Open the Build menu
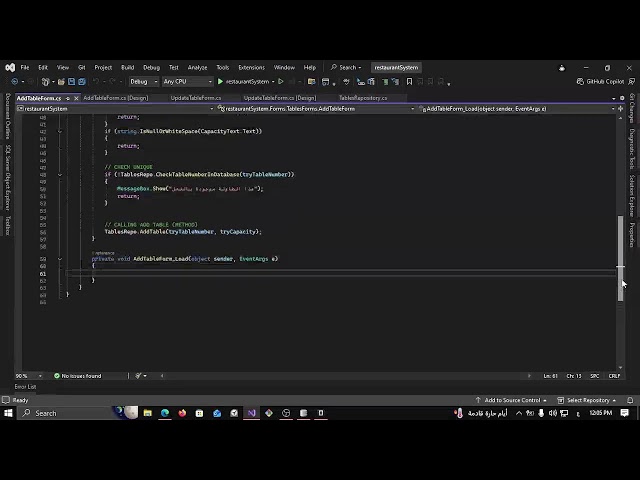The width and height of the screenshot is (640, 480). click(x=127, y=67)
